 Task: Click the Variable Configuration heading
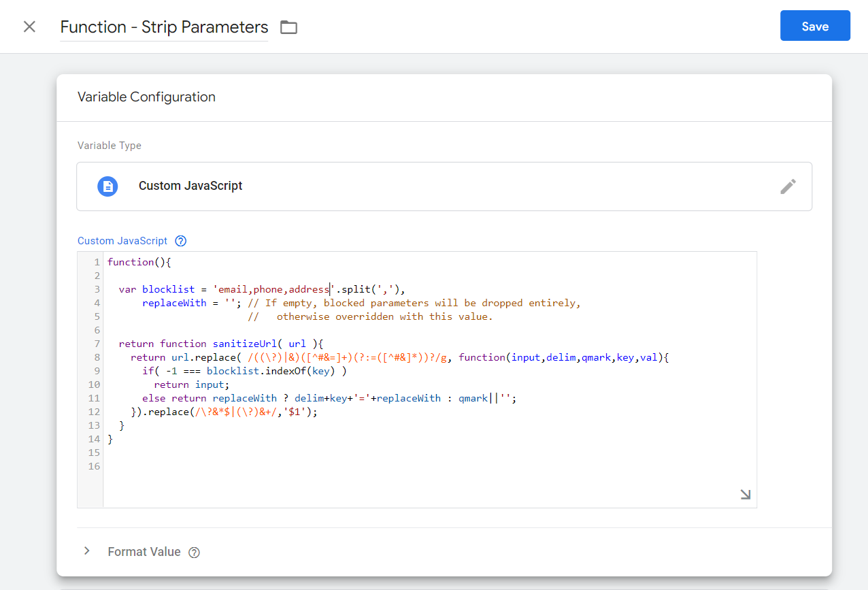tap(146, 97)
